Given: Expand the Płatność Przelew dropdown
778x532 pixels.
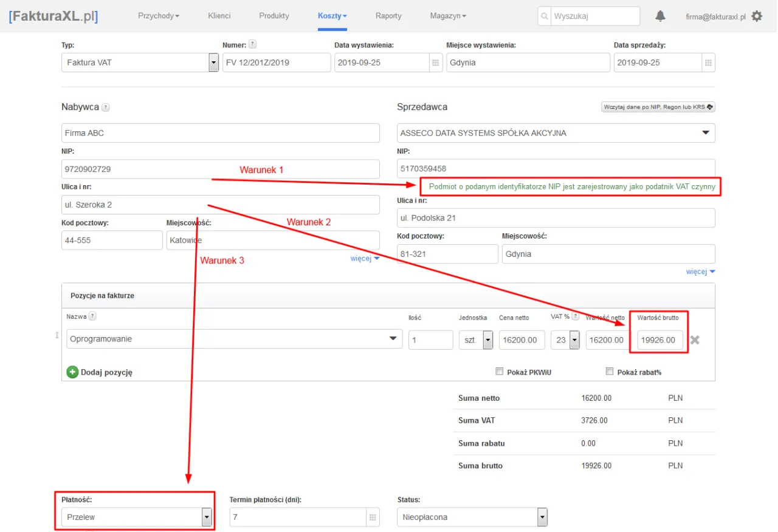Looking at the screenshot, I should (207, 517).
